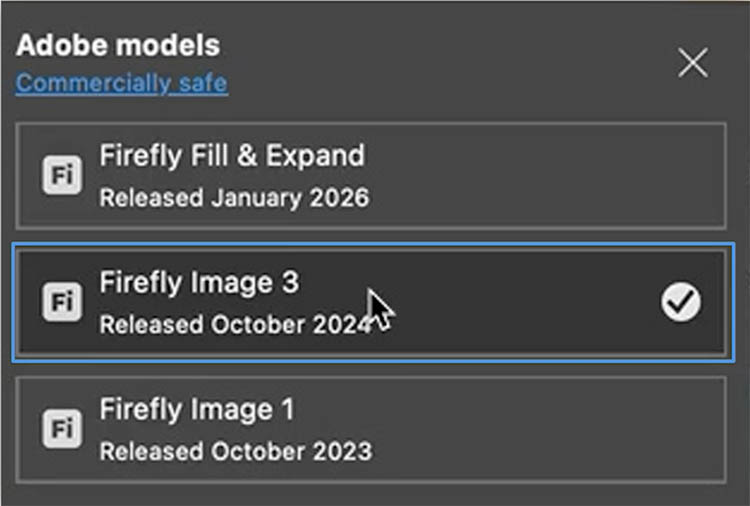Click the word safe in the blue link
This screenshot has height=506, width=750.
point(203,83)
